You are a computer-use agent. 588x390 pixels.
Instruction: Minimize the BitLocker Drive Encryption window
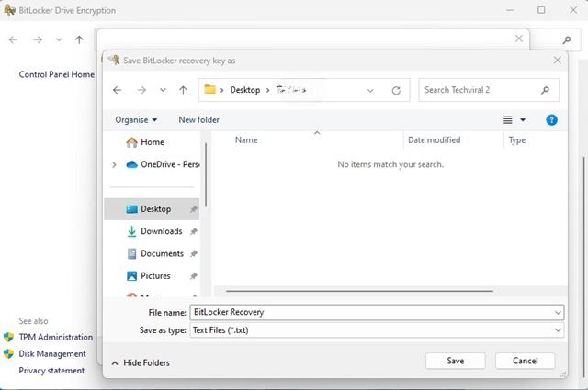coord(510,10)
